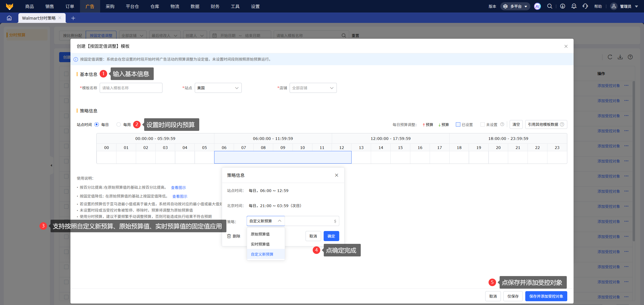Click the customer service headset icon
Screen dimensions: 644x305
pyautogui.click(x=585, y=6)
